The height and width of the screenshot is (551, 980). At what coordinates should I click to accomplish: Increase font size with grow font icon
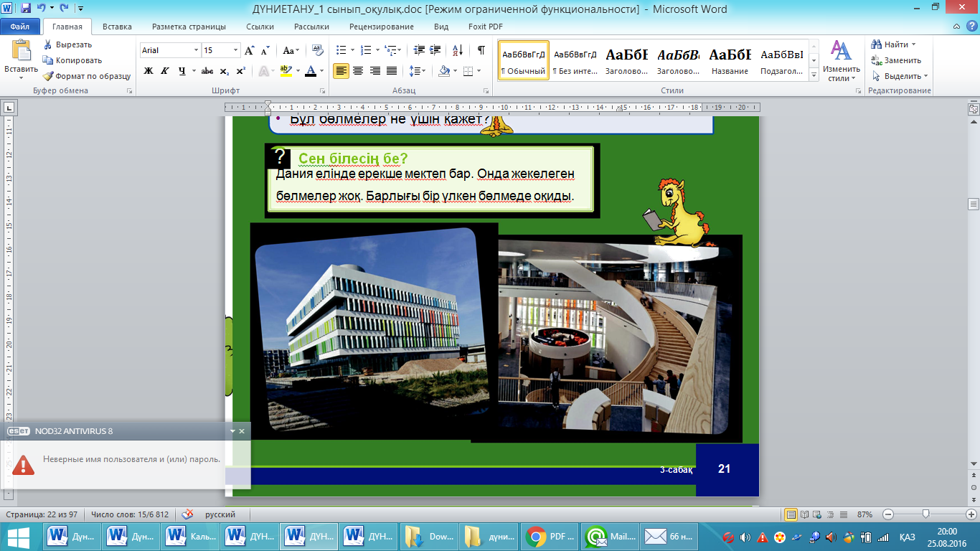click(250, 50)
